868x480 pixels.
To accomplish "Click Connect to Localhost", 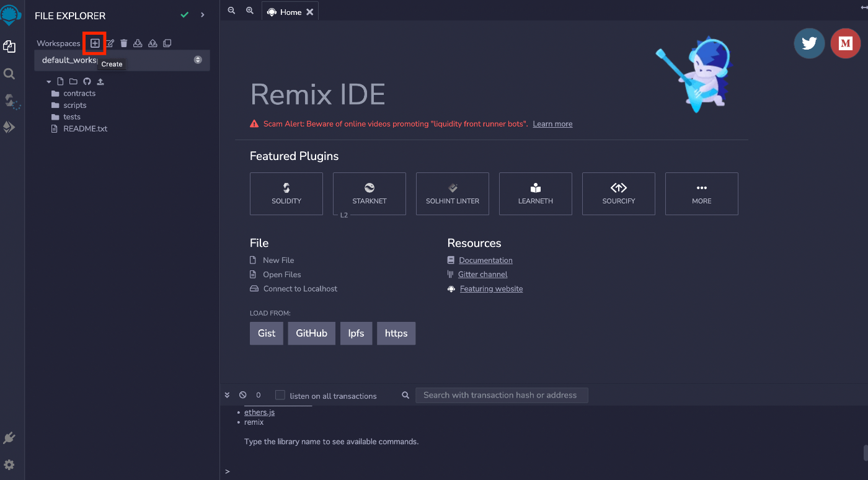I will (x=300, y=289).
